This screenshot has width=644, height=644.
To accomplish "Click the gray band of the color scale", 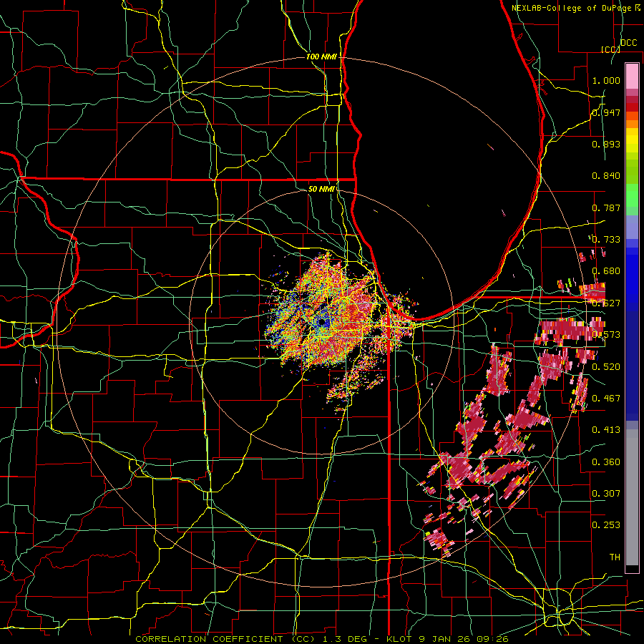I will click(x=632, y=497).
